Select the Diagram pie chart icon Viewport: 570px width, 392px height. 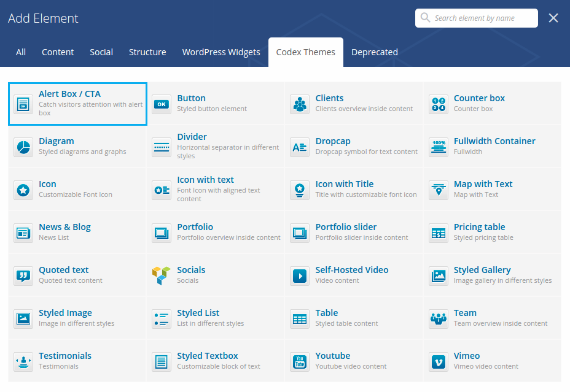[x=23, y=147]
